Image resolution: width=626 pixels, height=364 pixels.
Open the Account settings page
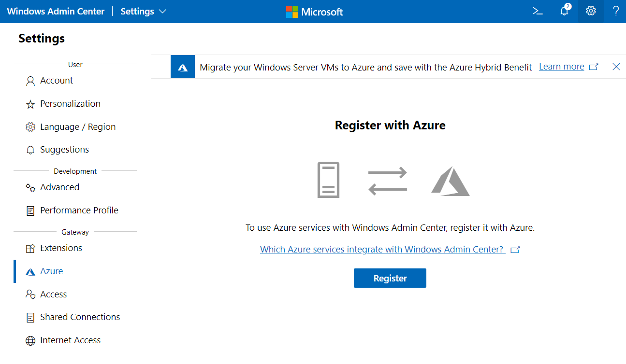point(56,81)
